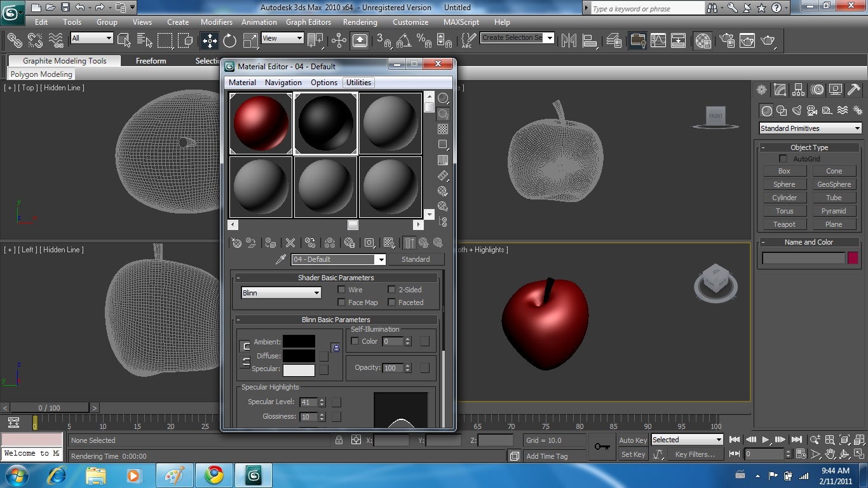Open the Modifiers menu

217,22
